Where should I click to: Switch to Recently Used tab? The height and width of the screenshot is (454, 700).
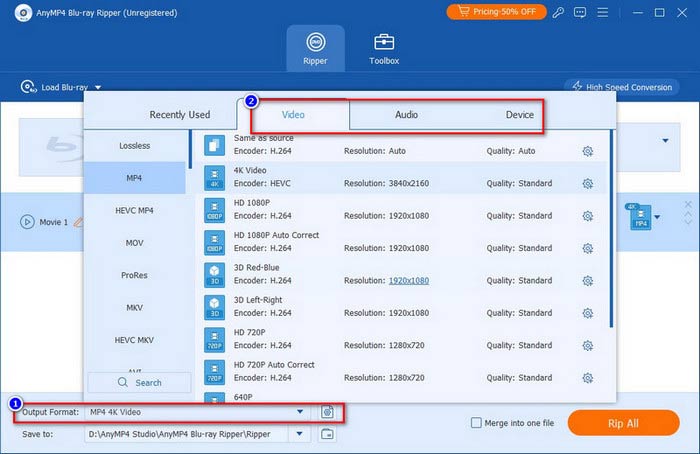(179, 115)
